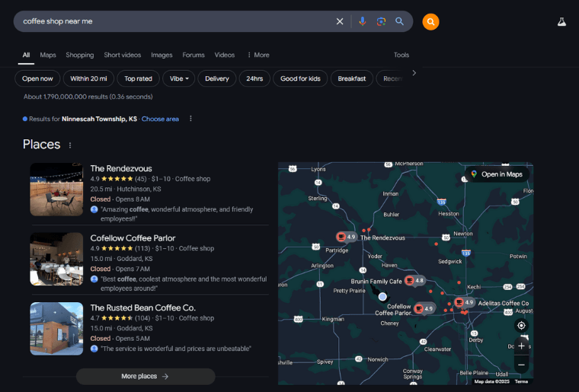Zoom out on the map
Viewport: 579px width, 392px height.
click(521, 365)
